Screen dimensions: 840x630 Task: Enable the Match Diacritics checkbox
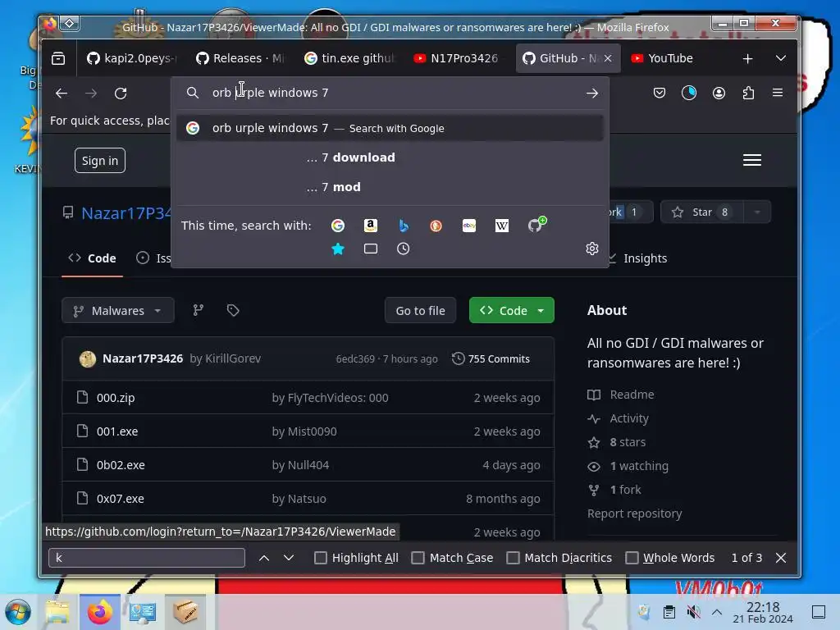[x=514, y=558]
